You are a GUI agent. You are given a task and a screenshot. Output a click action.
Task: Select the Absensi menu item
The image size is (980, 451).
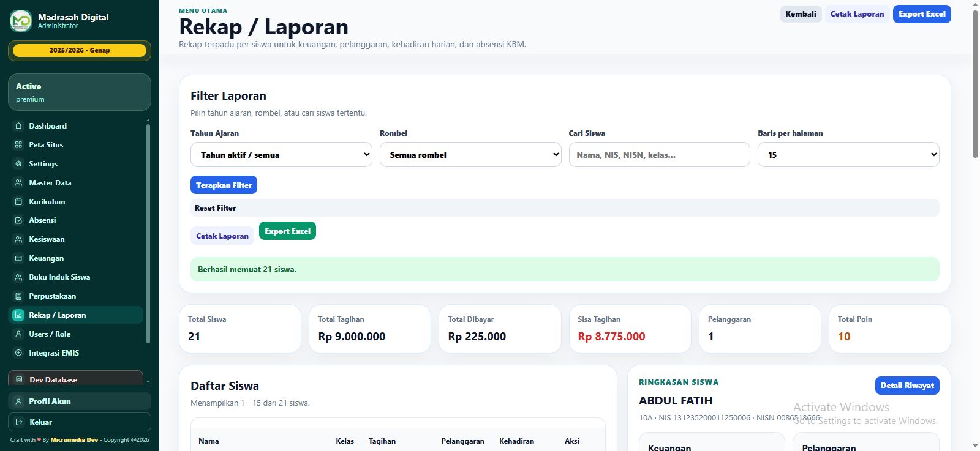point(76,220)
